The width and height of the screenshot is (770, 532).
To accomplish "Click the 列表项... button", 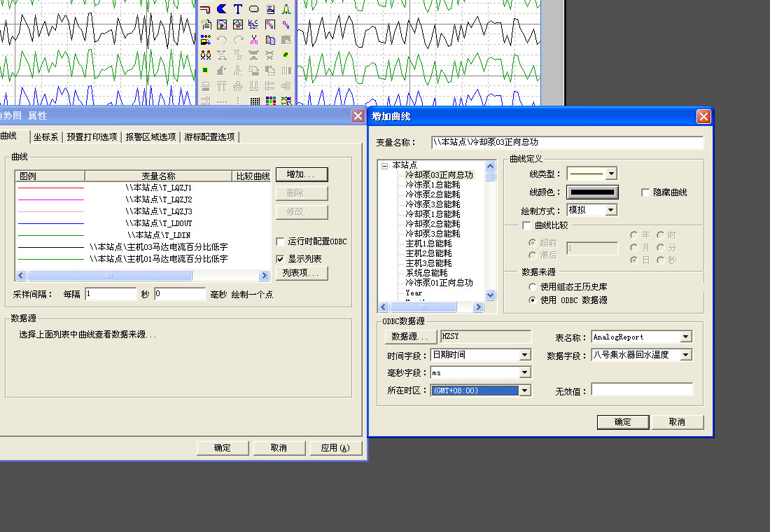I will tap(302, 273).
